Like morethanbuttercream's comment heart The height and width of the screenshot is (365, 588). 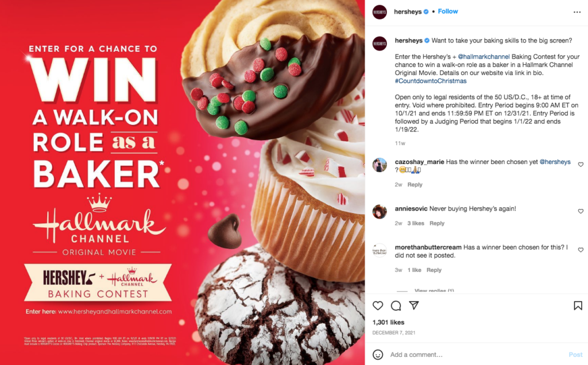pyautogui.click(x=581, y=250)
